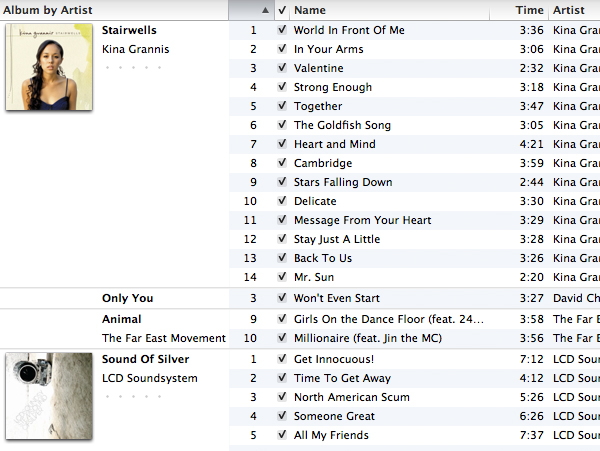Click the checkmark column header icon
This screenshot has width=600, height=451.
[282, 10]
